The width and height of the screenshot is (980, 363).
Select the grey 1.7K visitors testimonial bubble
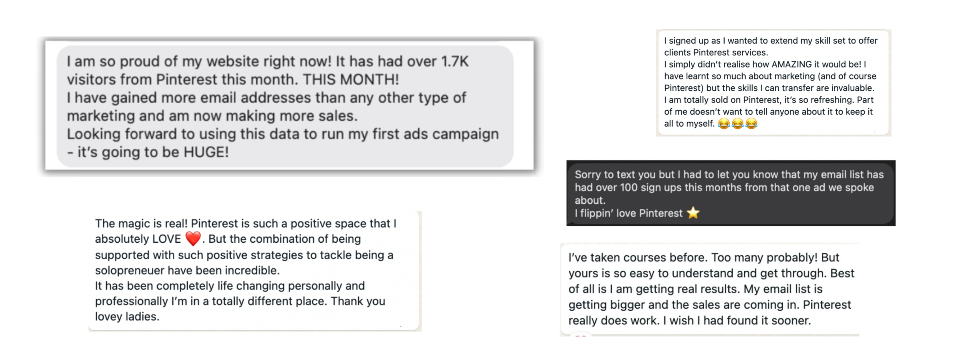[x=285, y=106]
